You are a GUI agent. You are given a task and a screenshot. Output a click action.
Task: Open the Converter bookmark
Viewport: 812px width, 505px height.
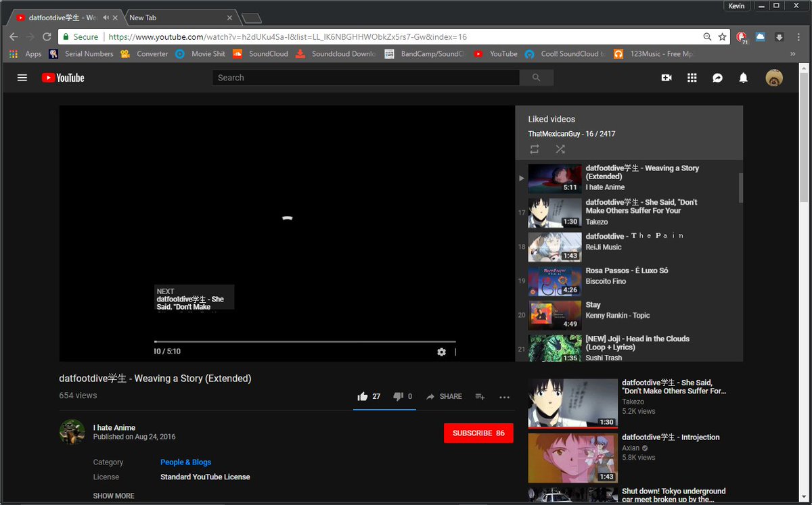[145, 54]
